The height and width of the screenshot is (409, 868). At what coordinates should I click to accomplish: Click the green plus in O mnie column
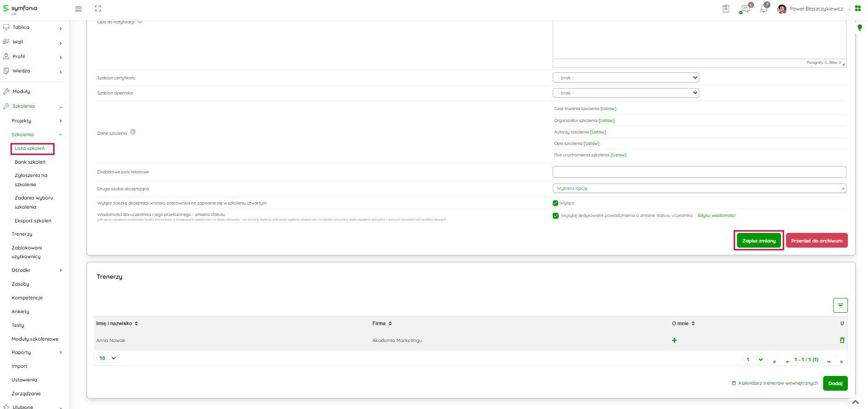click(x=674, y=340)
